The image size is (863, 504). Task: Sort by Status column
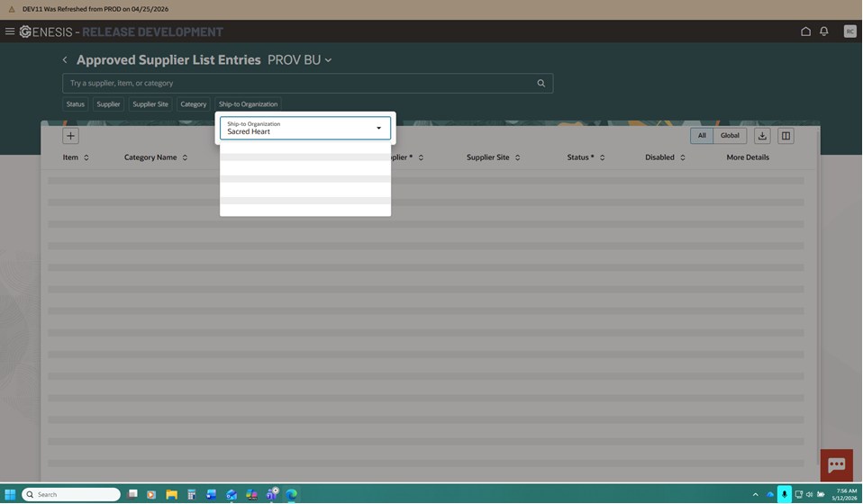pyautogui.click(x=602, y=157)
